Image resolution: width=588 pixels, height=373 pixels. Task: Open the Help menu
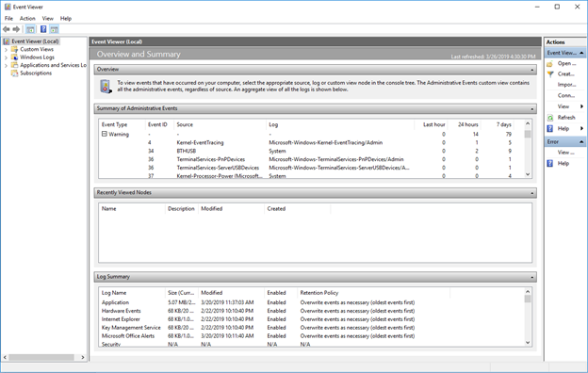66,19
